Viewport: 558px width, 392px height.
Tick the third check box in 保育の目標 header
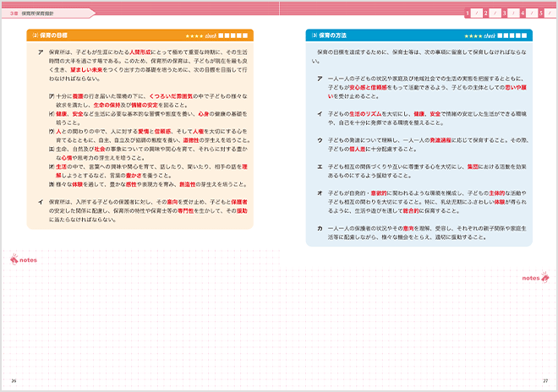(232, 35)
